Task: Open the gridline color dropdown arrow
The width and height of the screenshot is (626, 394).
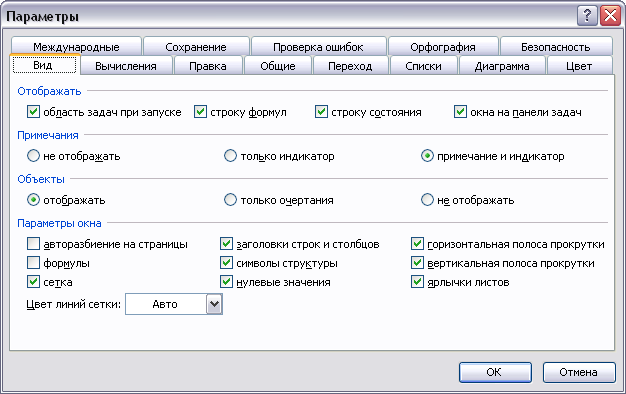Action: tap(214, 304)
